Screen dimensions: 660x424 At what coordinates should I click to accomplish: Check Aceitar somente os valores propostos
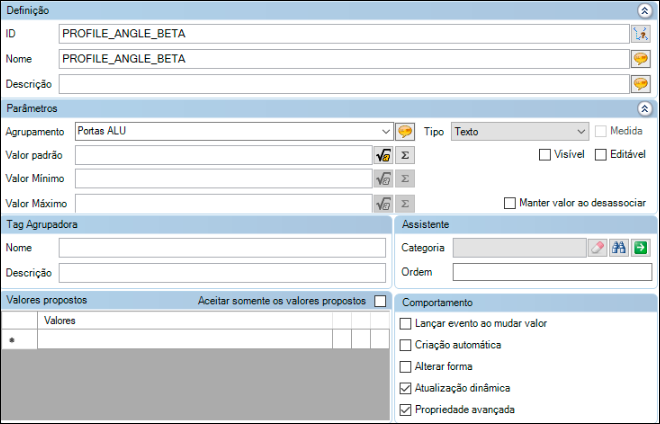pos(380,301)
